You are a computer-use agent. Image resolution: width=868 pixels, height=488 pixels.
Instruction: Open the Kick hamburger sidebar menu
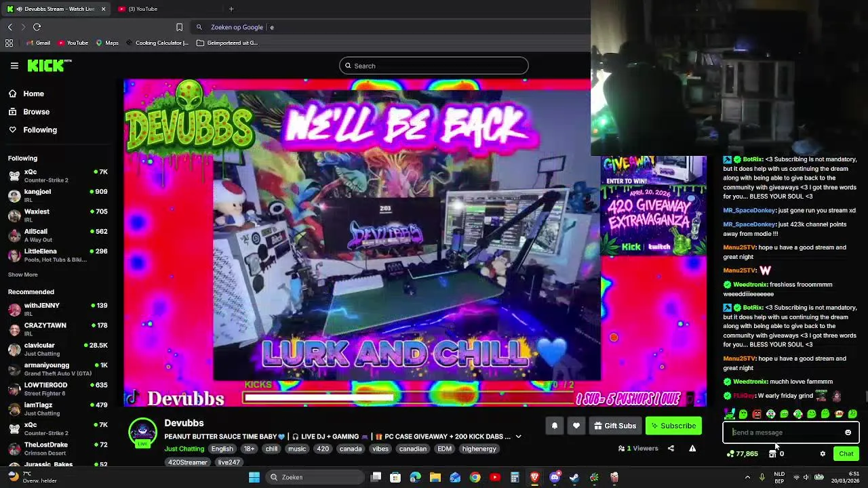click(x=14, y=66)
